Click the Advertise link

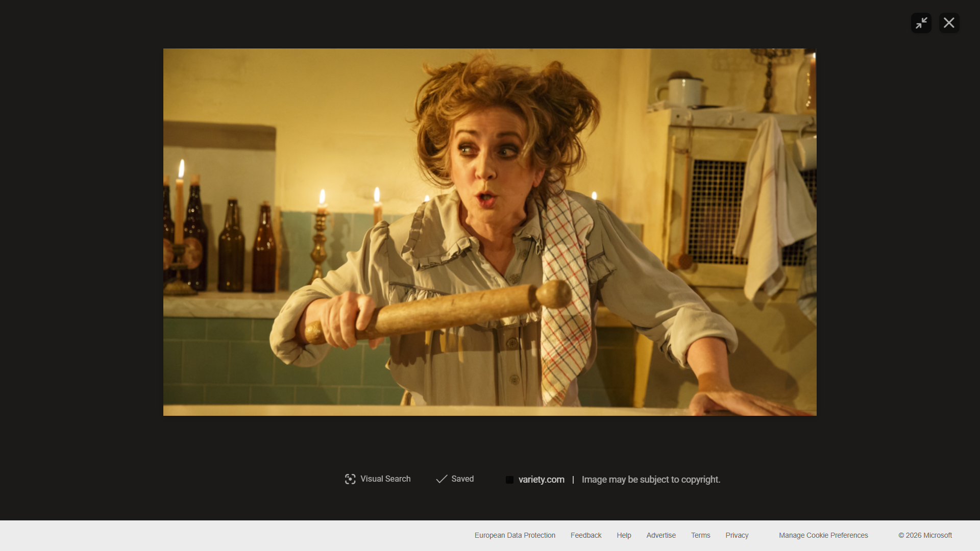coord(661,535)
